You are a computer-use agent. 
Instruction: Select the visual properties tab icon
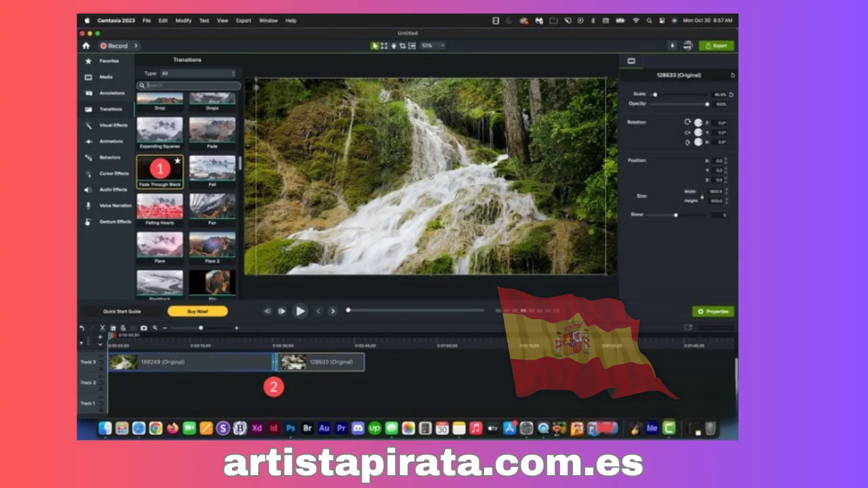631,61
